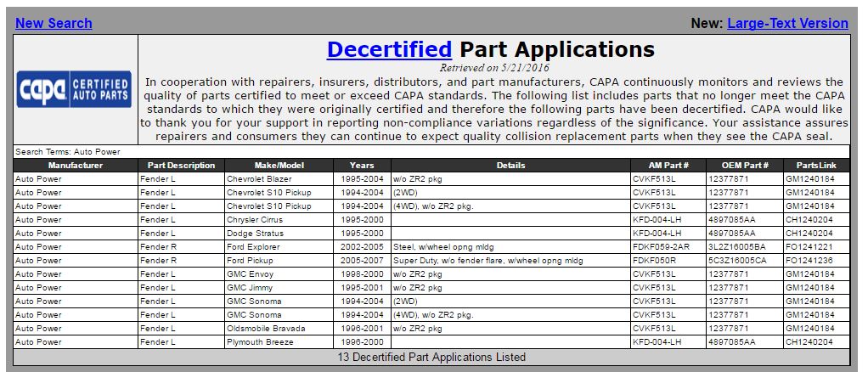Screen dimensions: 868x372
Task: Select the Plymouth Breeze cell
Action: click(x=279, y=342)
